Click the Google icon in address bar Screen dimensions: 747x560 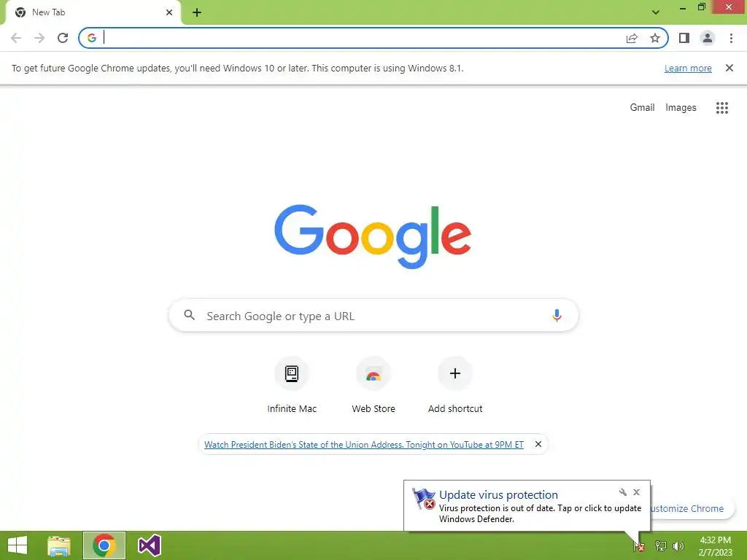(91, 38)
